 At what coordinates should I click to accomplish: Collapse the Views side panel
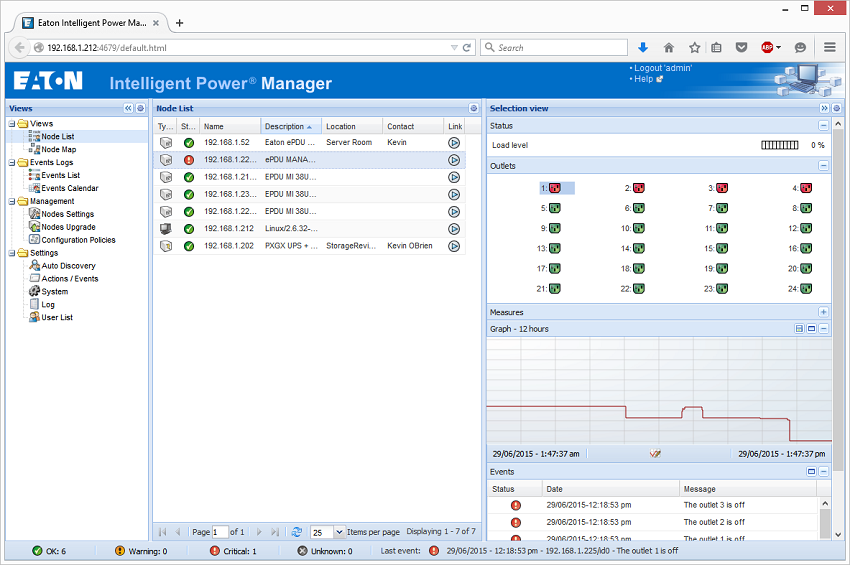pyautogui.click(x=128, y=108)
